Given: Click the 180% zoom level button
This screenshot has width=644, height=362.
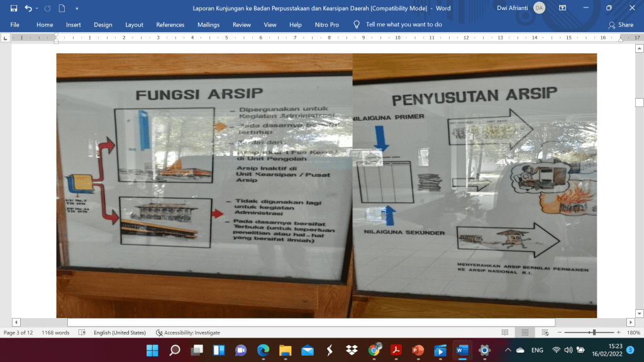Looking at the screenshot, I should [633, 332].
